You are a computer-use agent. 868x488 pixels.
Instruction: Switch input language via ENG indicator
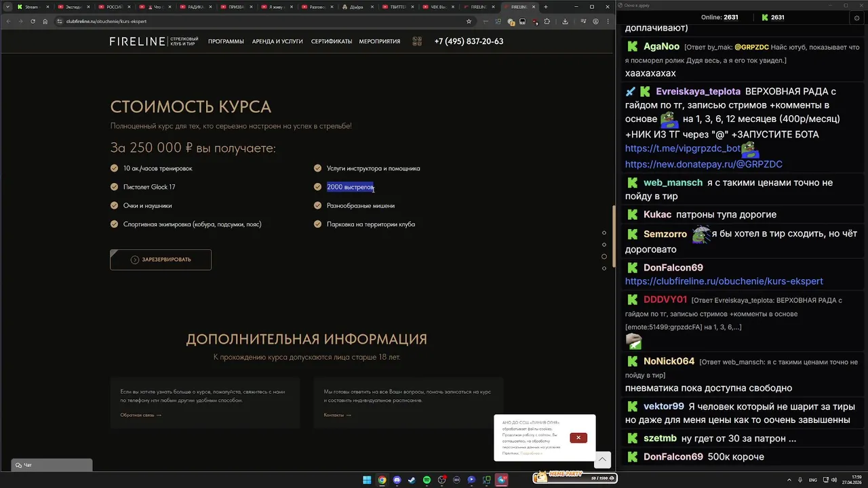tap(813, 480)
